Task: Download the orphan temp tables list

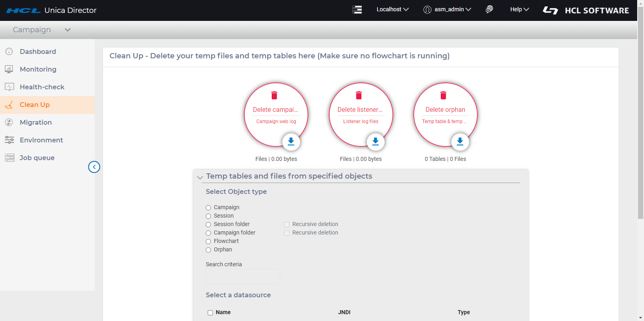Action: tap(460, 142)
